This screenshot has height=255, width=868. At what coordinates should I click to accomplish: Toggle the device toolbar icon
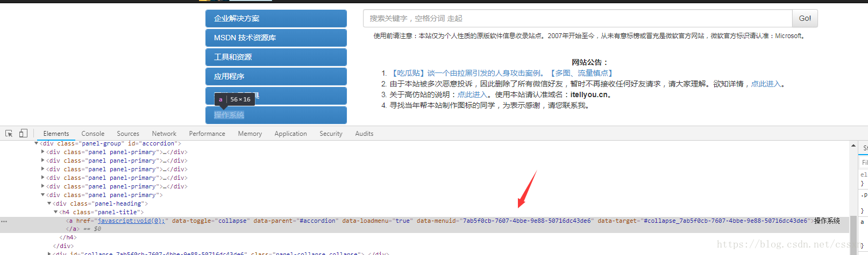(x=23, y=133)
